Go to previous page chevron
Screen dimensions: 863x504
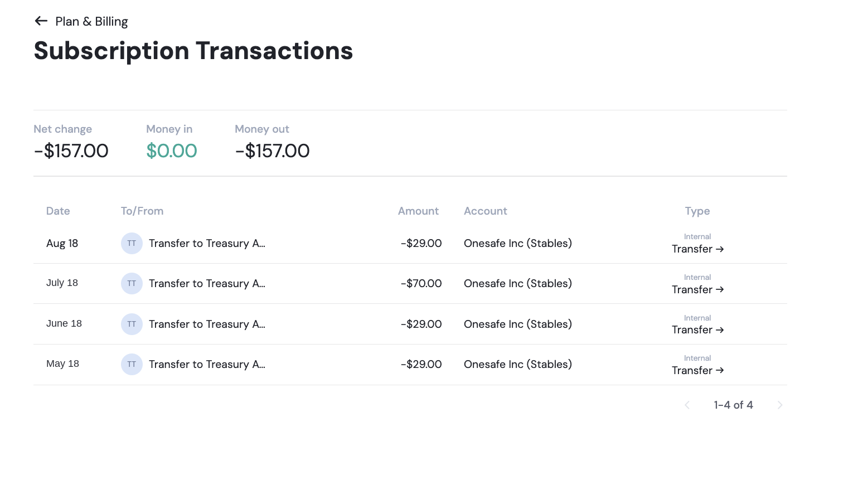pyautogui.click(x=687, y=405)
